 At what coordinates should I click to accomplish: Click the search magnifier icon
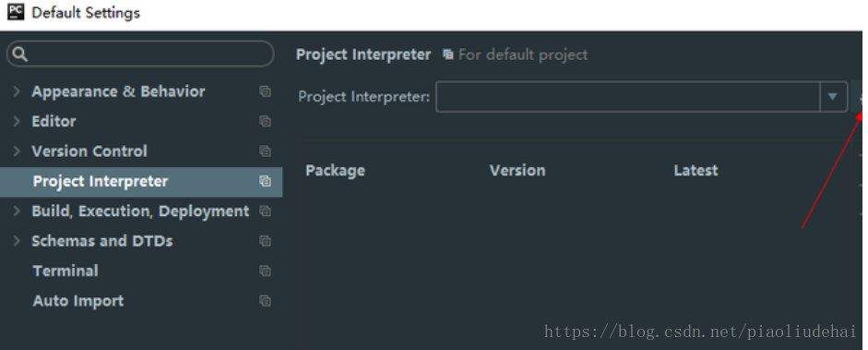coord(20,54)
